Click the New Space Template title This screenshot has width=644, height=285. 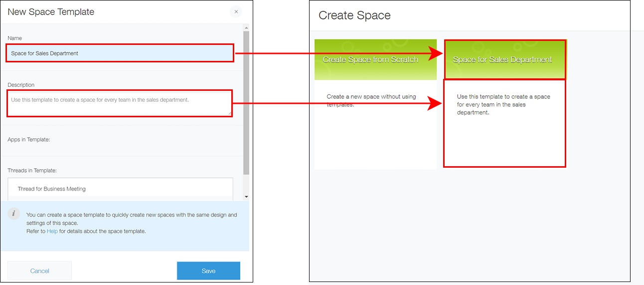click(x=51, y=11)
